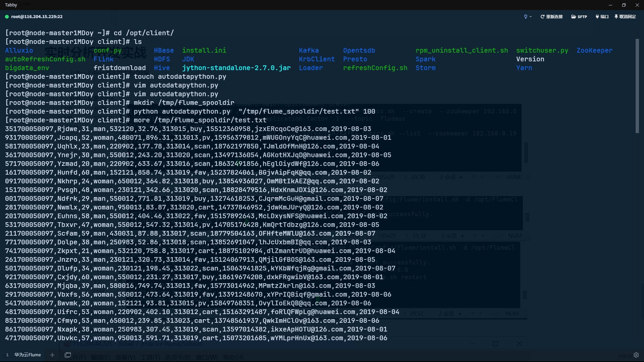This screenshot has width=644, height=362.
Task: Click the 重新连接 reconnect button
Action: (x=551, y=16)
